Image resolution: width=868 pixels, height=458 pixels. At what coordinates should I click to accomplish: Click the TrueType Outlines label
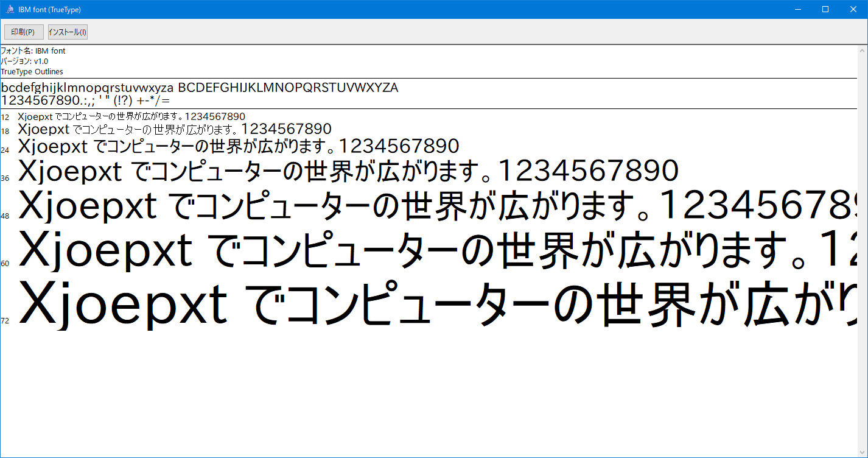32,72
